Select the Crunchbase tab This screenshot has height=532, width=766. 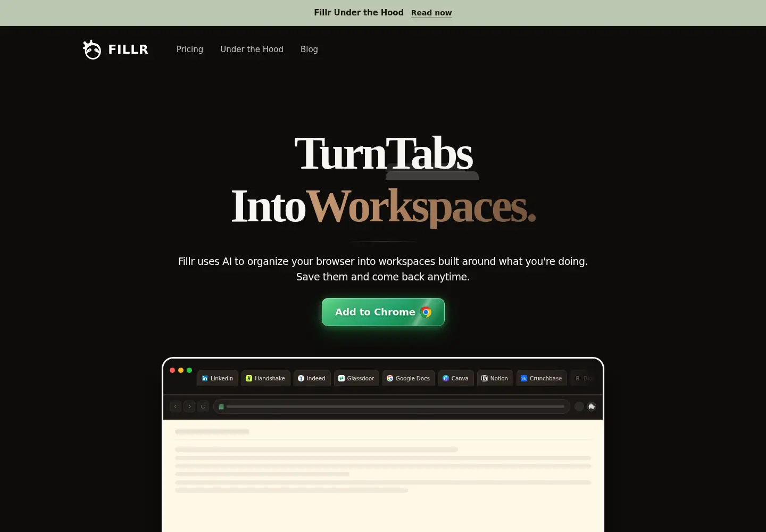542,378
